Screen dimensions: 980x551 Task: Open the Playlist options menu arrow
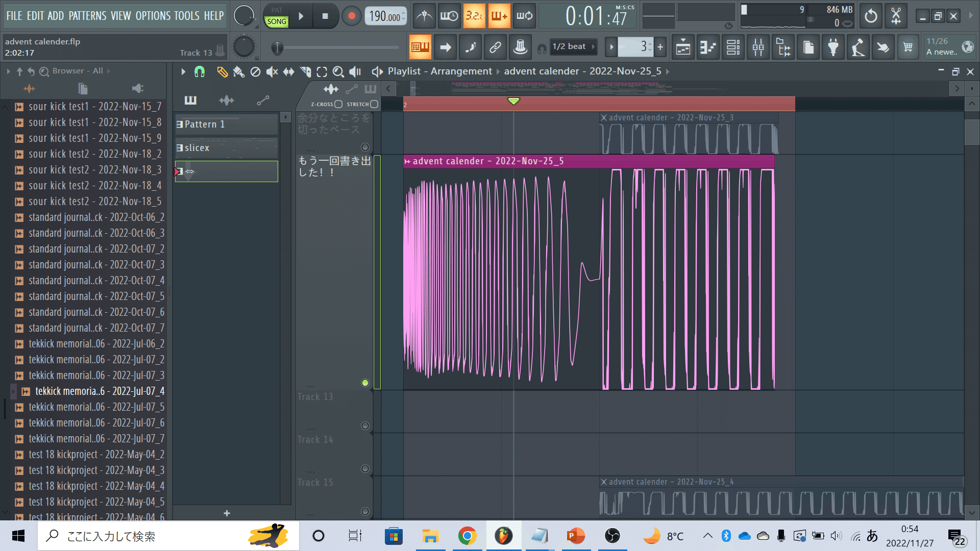click(x=183, y=72)
